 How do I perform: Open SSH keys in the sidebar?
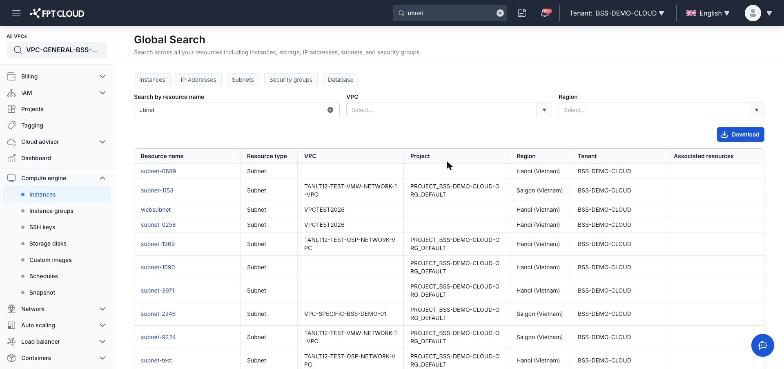click(x=42, y=227)
